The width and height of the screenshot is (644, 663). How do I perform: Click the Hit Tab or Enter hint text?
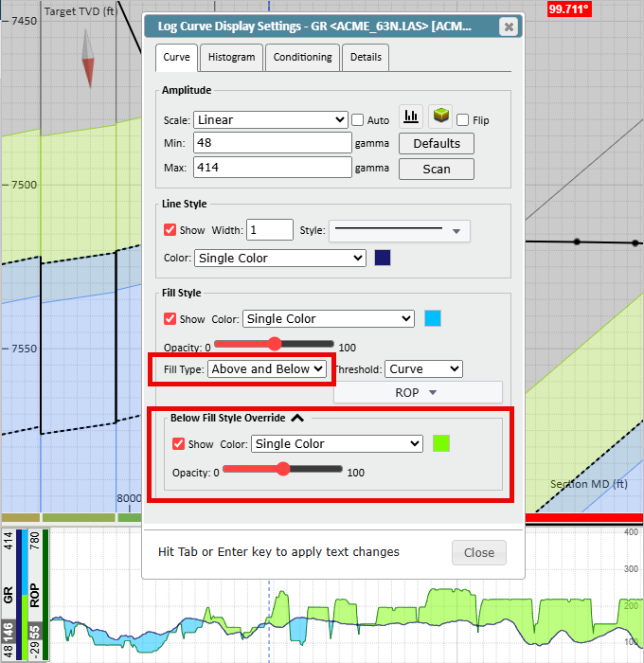pyautogui.click(x=278, y=552)
